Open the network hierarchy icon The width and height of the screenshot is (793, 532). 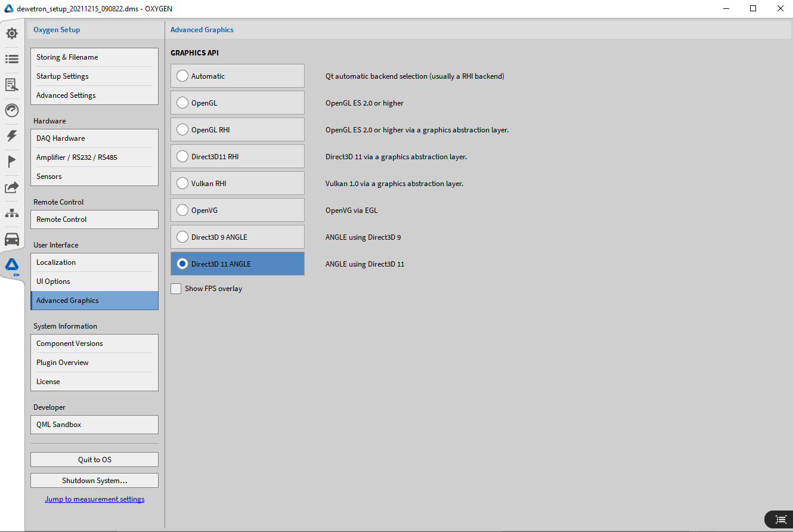point(12,214)
